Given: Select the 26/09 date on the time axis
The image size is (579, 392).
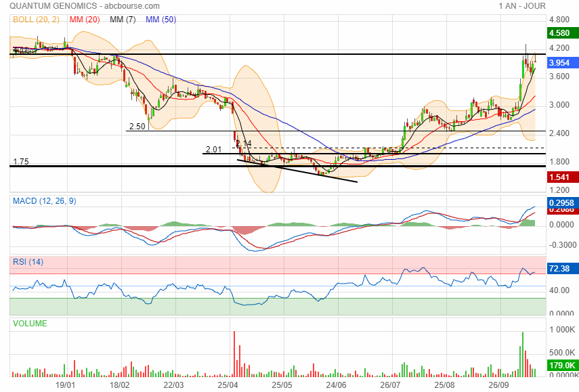Looking at the screenshot, I should [498, 384].
